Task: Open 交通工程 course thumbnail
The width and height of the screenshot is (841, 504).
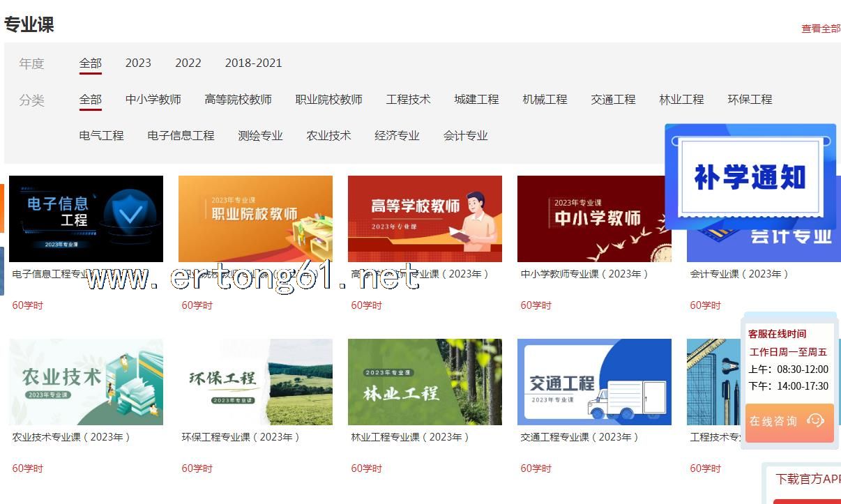Action: [x=594, y=381]
